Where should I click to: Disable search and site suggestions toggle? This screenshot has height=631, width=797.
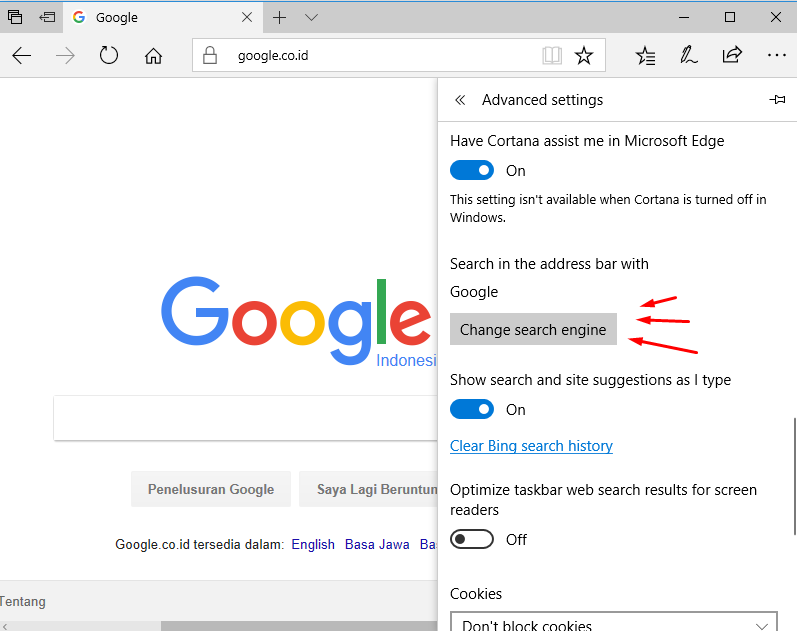(x=472, y=409)
